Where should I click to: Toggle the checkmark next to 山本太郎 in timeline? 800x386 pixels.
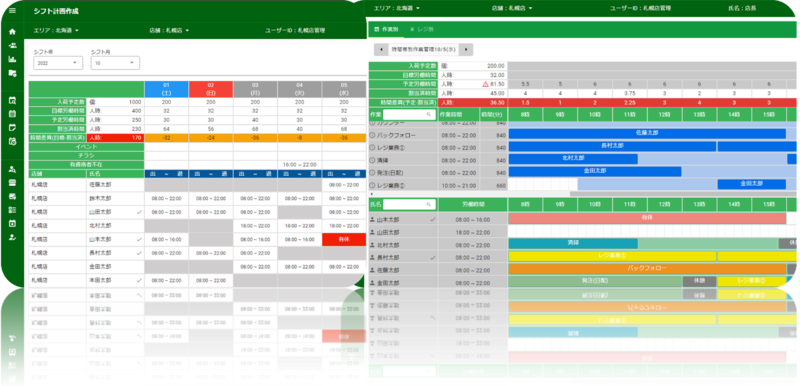(433, 219)
